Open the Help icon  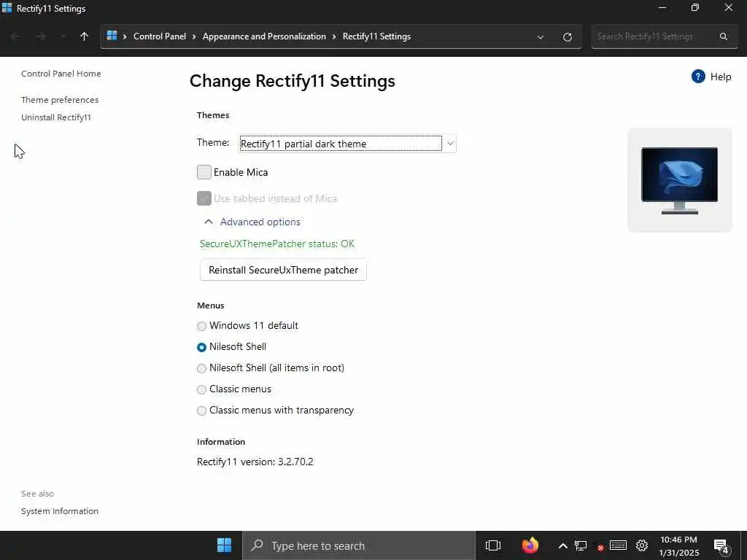pyautogui.click(x=698, y=76)
